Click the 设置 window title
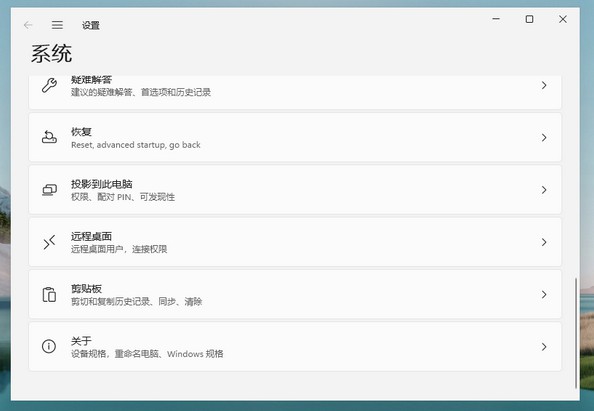The height and width of the screenshot is (411, 594). 91,25
